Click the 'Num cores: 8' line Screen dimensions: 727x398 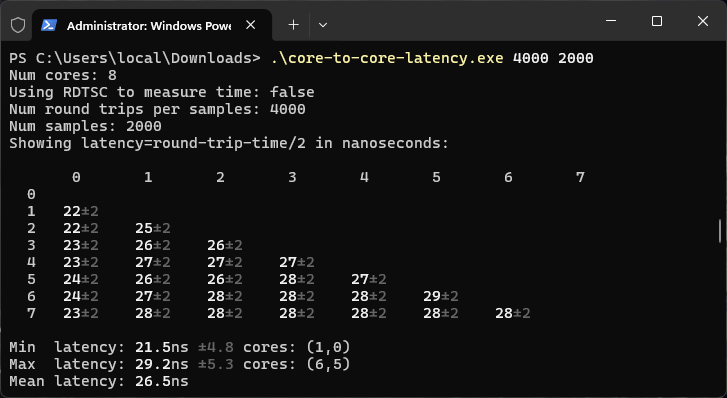(63, 75)
